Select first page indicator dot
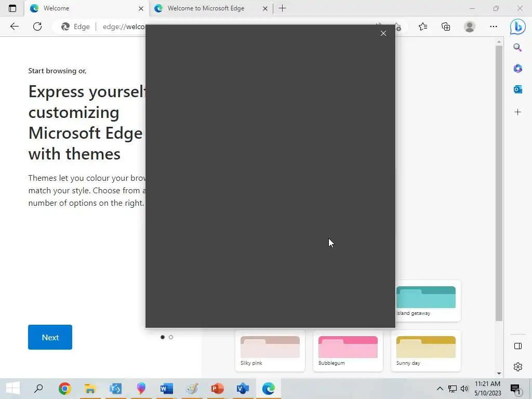 163,337
